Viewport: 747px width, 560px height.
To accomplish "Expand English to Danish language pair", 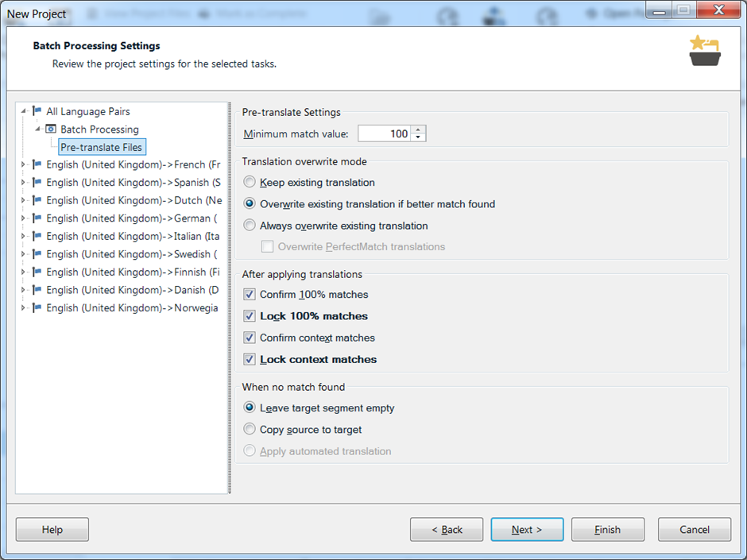I will [x=23, y=290].
